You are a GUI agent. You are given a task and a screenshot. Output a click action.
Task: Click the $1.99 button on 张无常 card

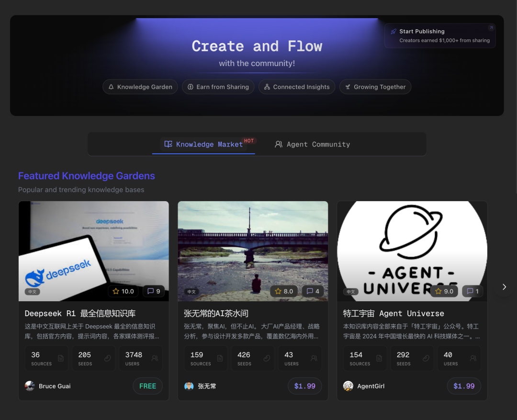(304, 386)
